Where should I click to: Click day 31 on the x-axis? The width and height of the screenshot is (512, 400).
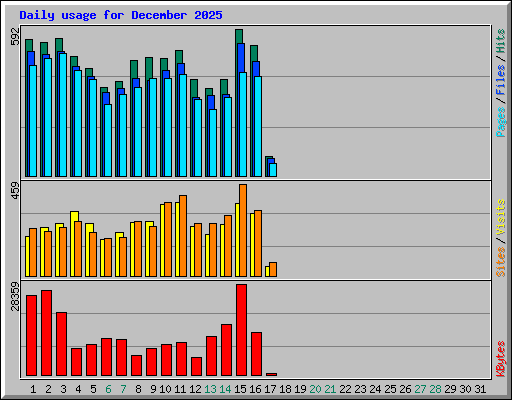point(480,389)
